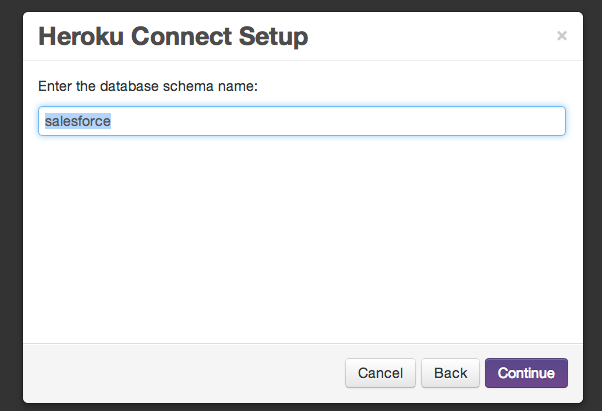This screenshot has height=411, width=602.
Task: Focus the database schema name field
Action: (x=302, y=121)
